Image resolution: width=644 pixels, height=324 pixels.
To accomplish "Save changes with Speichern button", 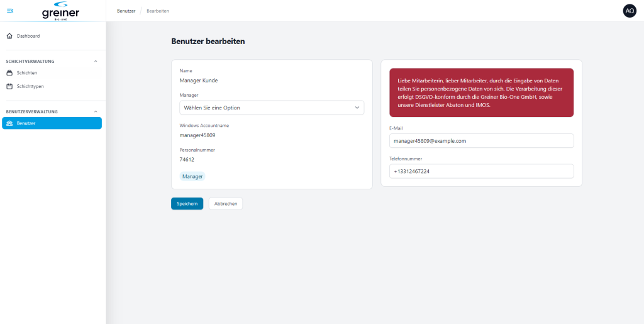I will [187, 204].
